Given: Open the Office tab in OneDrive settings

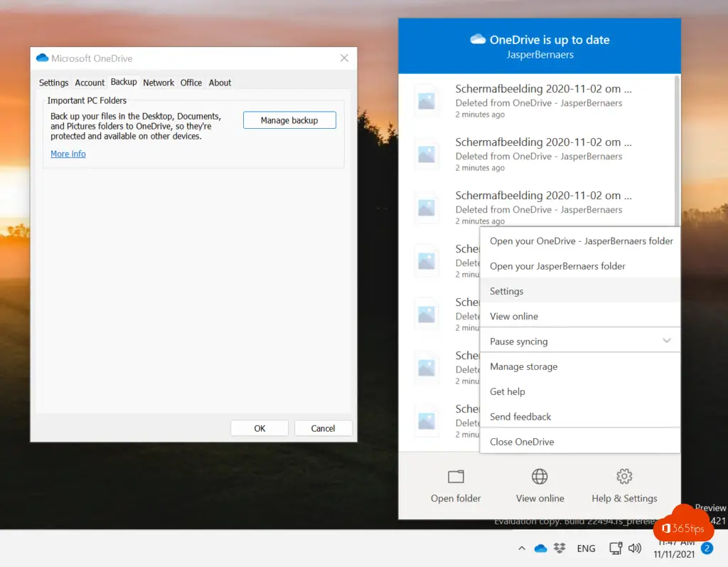Looking at the screenshot, I should point(191,83).
